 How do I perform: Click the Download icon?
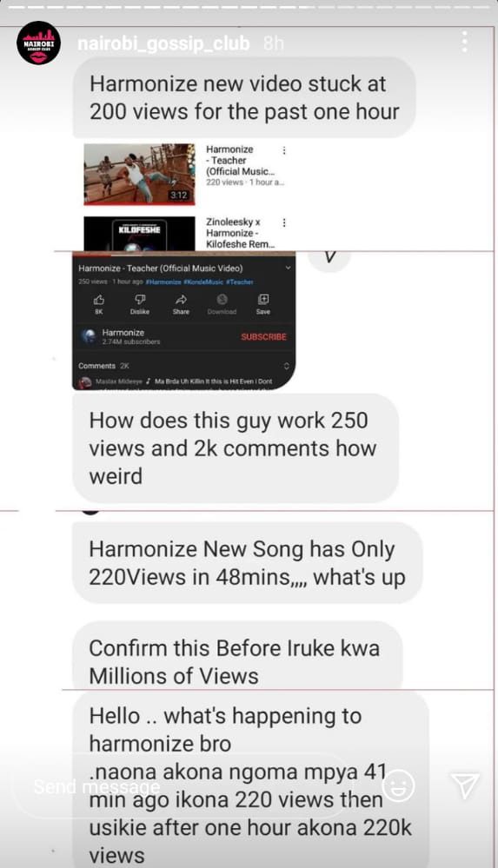[x=222, y=300]
